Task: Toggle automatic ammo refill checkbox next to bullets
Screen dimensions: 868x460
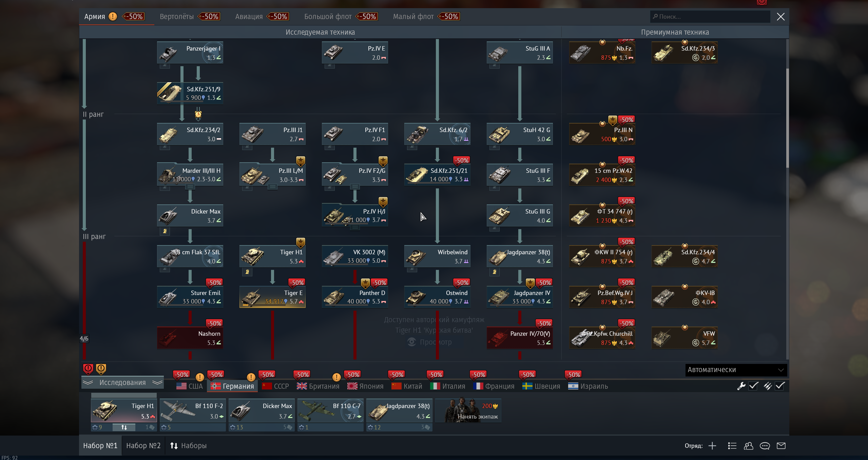Action: [780, 386]
